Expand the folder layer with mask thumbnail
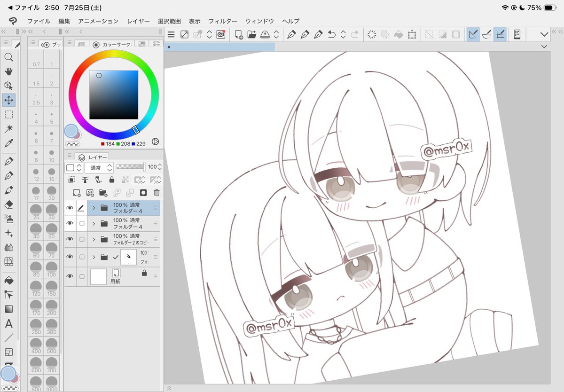The width and height of the screenshot is (564, 392). point(94,257)
